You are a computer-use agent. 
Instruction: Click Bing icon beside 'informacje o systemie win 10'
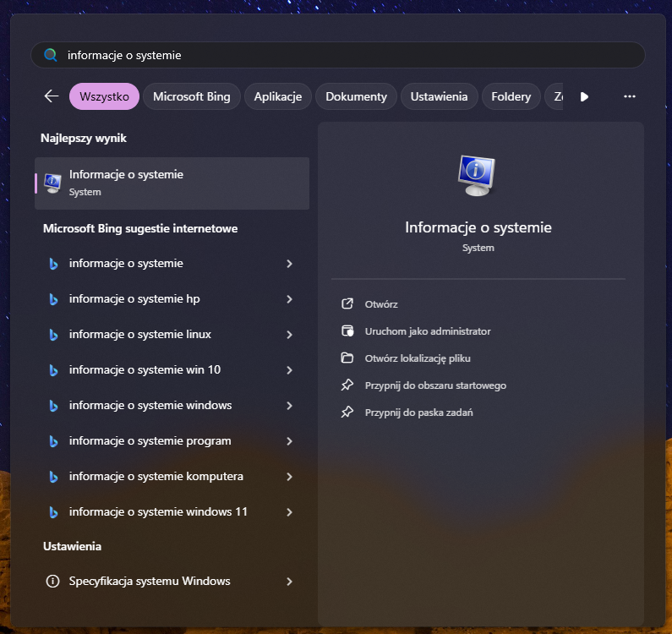click(53, 370)
